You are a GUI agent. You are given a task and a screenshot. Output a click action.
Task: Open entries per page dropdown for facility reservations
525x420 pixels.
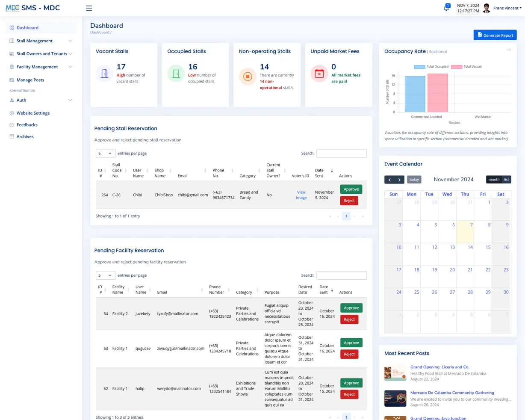coord(105,275)
